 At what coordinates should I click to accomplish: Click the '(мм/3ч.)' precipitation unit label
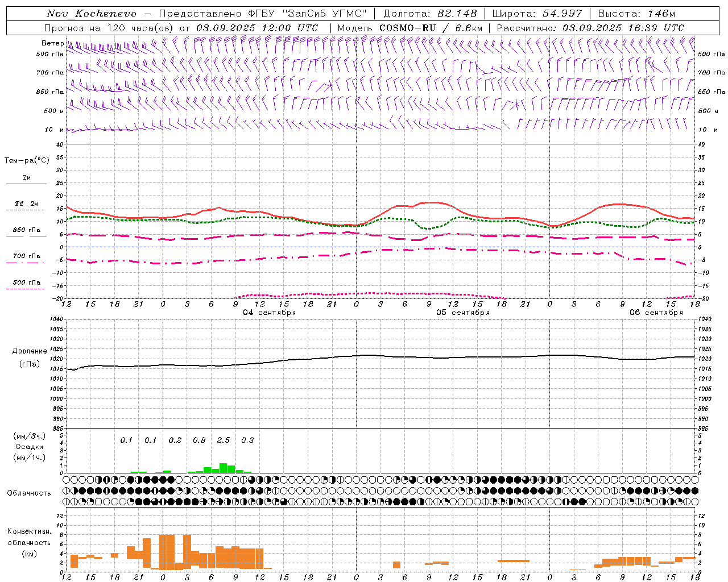click(x=29, y=436)
